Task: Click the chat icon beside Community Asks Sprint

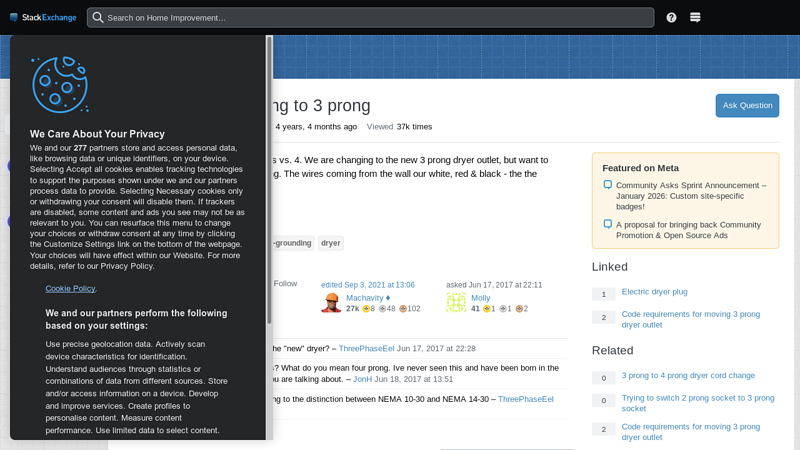Action: [607, 185]
